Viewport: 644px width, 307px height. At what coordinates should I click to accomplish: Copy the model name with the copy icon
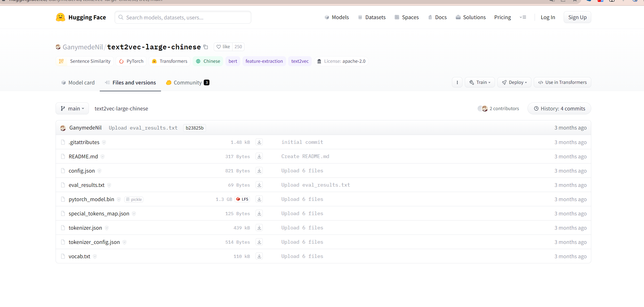[x=206, y=47]
